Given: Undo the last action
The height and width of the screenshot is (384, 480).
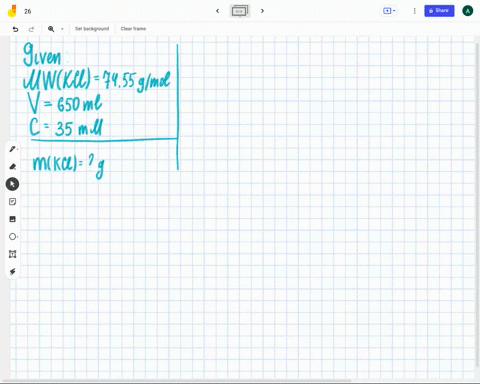Looking at the screenshot, I should [15, 29].
